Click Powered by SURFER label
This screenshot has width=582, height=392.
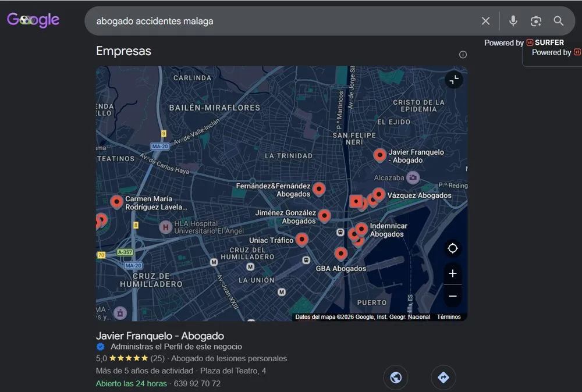[x=524, y=42]
